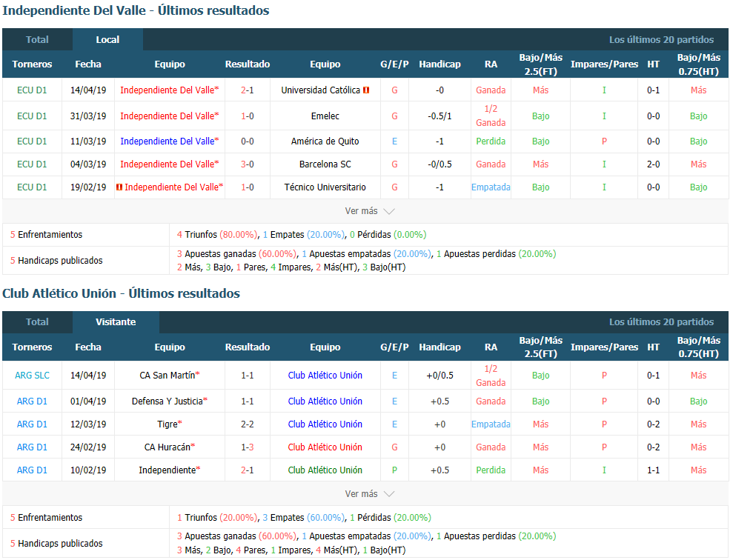This screenshot has height=560, width=733.
Task: Open ECU D1 in the Barcelona SC row
Action: (33, 164)
